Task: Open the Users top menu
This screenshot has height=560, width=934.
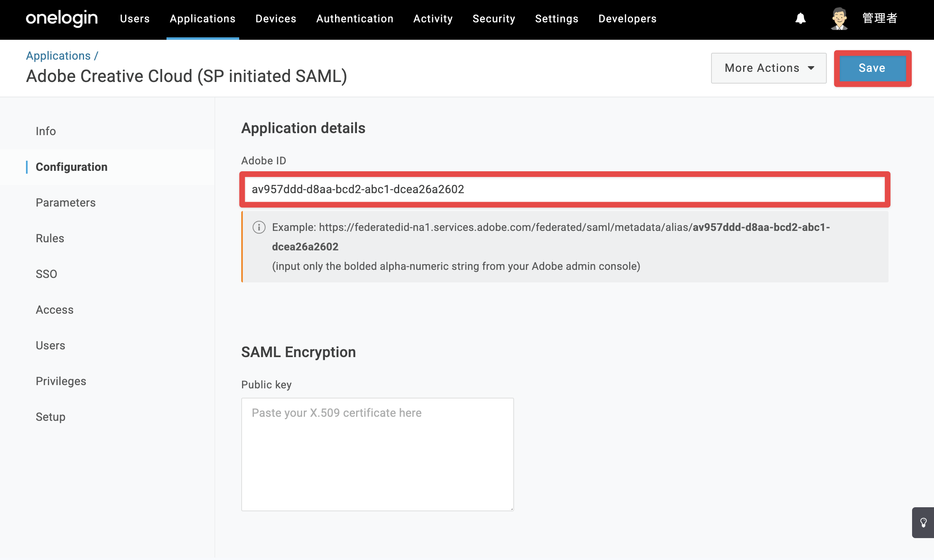Action: [135, 19]
